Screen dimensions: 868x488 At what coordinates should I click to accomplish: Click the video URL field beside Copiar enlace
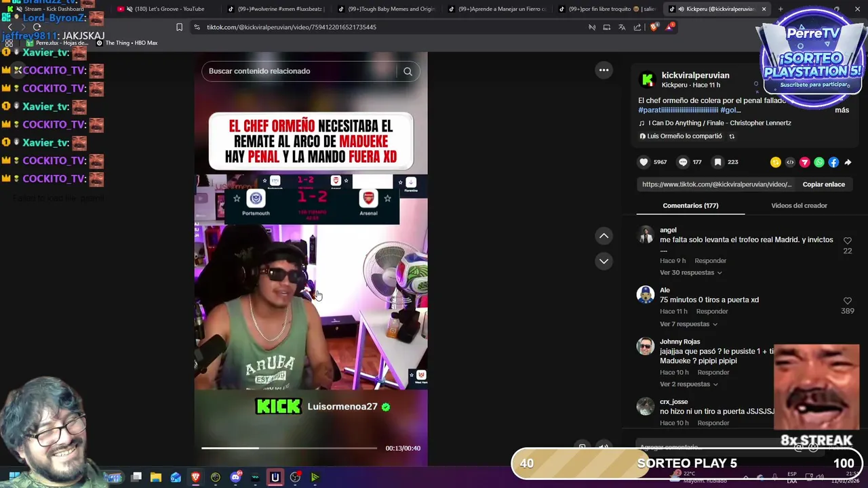click(x=717, y=184)
